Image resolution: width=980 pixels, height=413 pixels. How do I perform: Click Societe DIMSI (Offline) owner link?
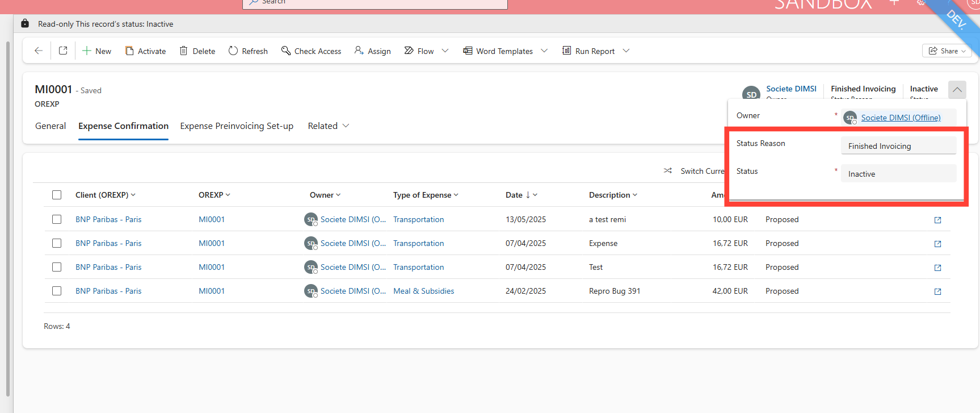pyautogui.click(x=901, y=118)
